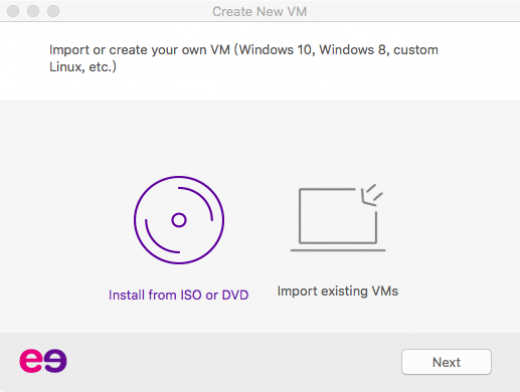Image resolution: width=520 pixels, height=392 pixels.
Task: Click empty gray area above the option icons
Action: click(x=260, y=137)
